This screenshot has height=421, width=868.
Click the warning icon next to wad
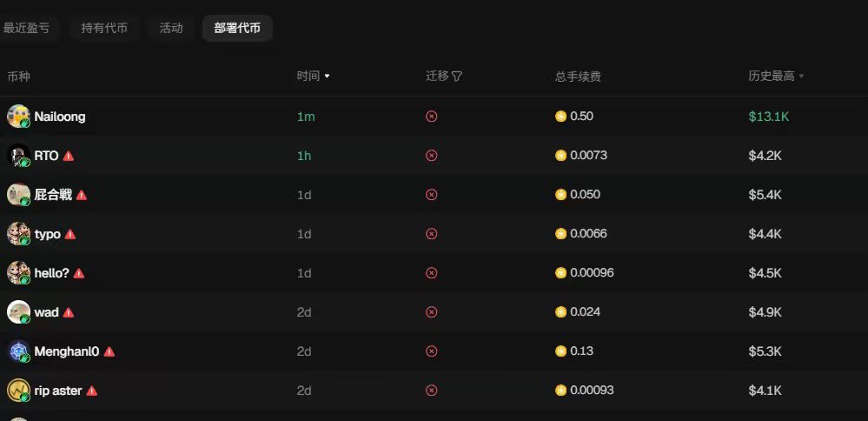point(69,312)
